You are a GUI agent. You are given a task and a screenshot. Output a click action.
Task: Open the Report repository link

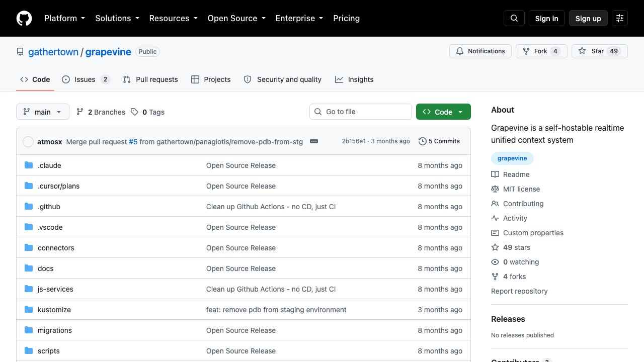[519, 291]
